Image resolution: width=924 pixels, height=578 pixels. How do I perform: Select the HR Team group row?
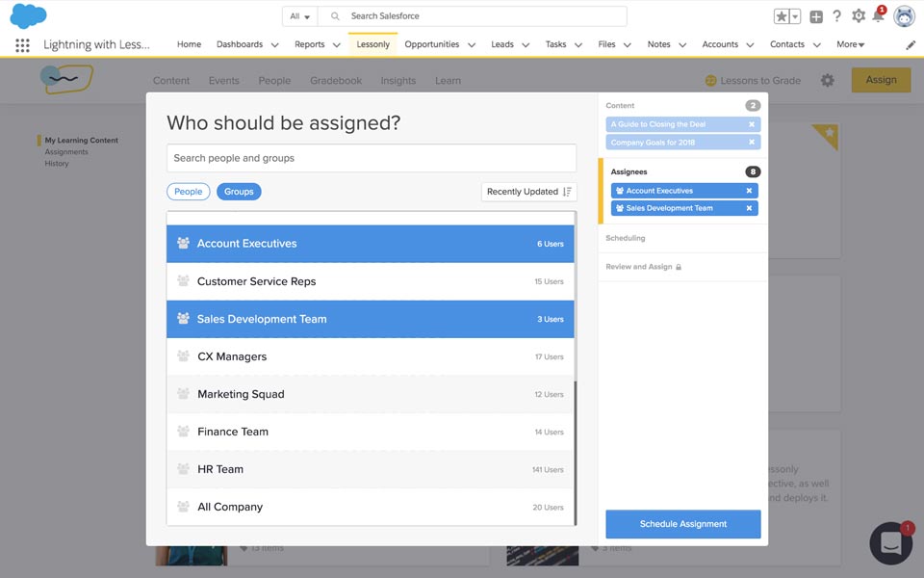point(370,469)
